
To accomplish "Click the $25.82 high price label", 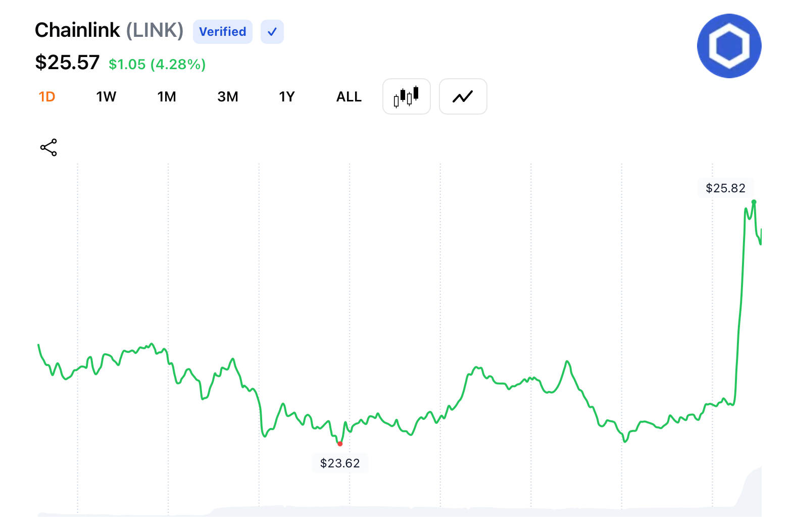I will click(x=725, y=188).
